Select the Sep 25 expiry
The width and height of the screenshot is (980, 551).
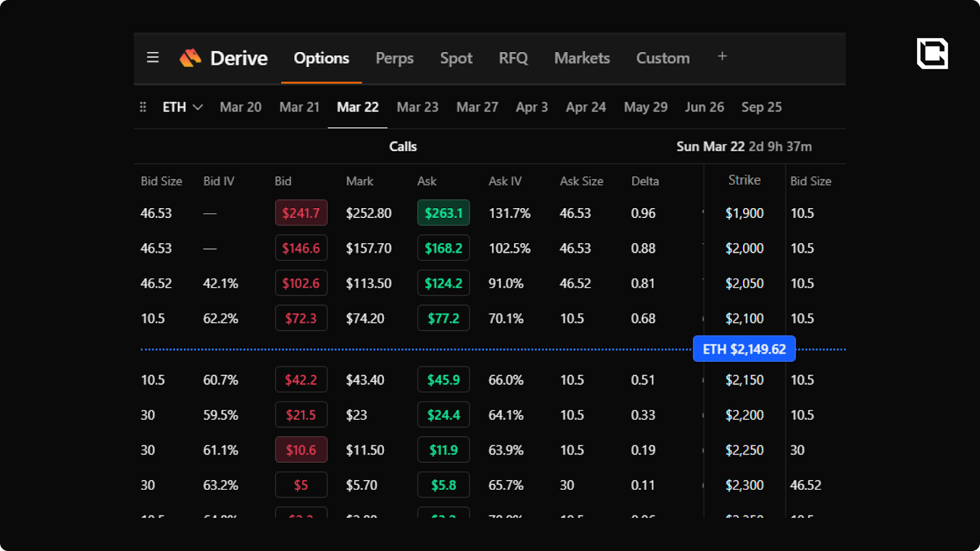pyautogui.click(x=761, y=107)
